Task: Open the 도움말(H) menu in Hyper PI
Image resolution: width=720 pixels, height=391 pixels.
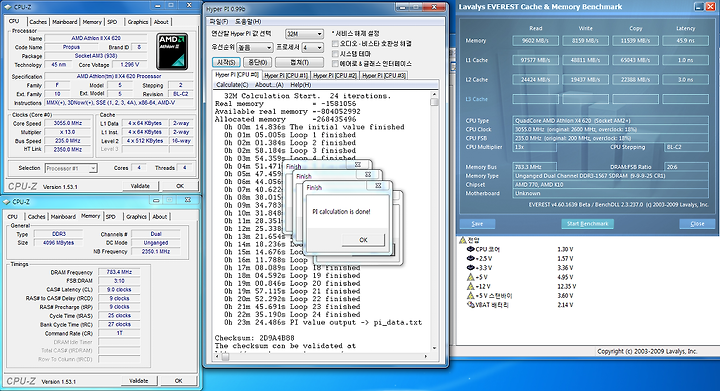Action: (248, 22)
